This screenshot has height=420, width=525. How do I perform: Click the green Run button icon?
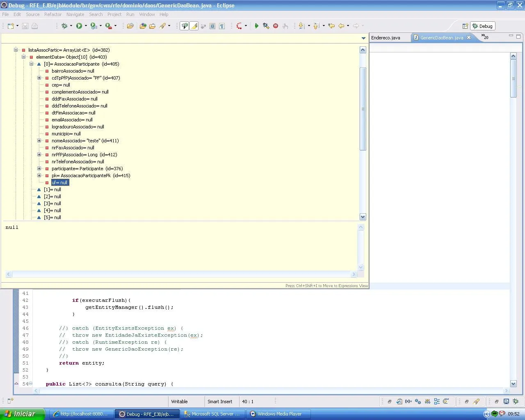pos(79,26)
